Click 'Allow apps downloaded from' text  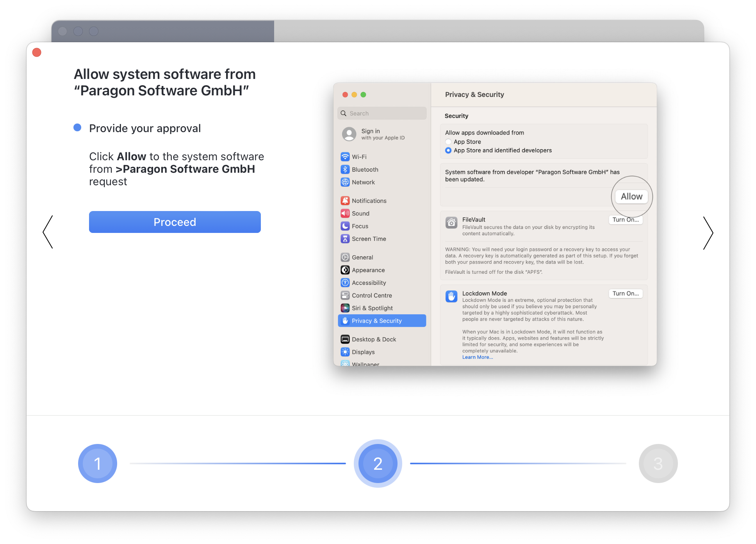point(484,133)
